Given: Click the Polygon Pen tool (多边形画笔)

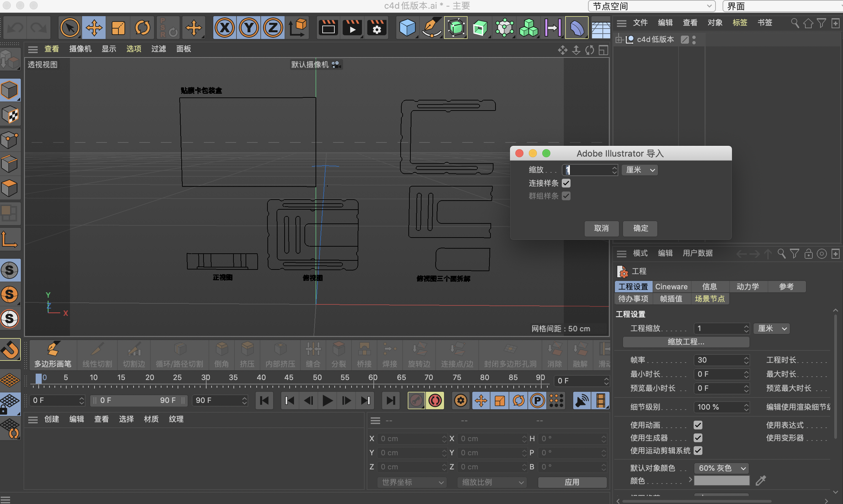Looking at the screenshot, I should [53, 354].
